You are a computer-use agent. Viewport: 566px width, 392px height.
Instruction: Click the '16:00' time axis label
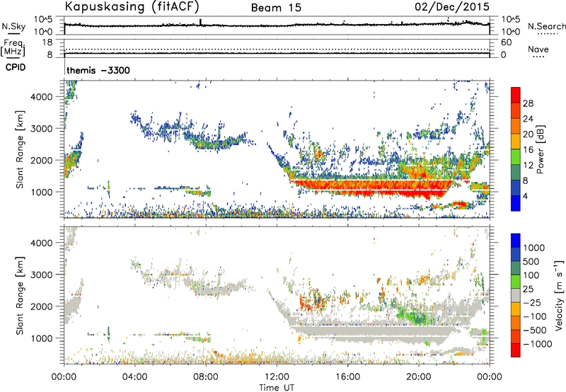tap(347, 377)
